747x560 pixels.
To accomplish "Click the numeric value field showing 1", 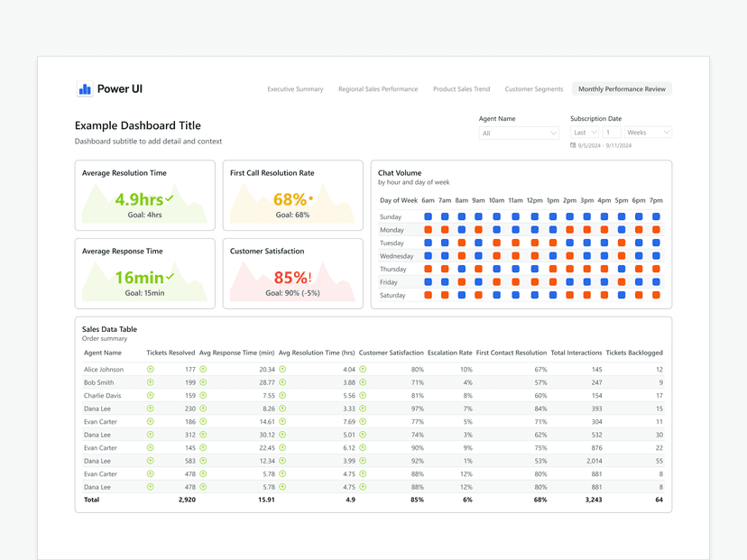I will (613, 132).
